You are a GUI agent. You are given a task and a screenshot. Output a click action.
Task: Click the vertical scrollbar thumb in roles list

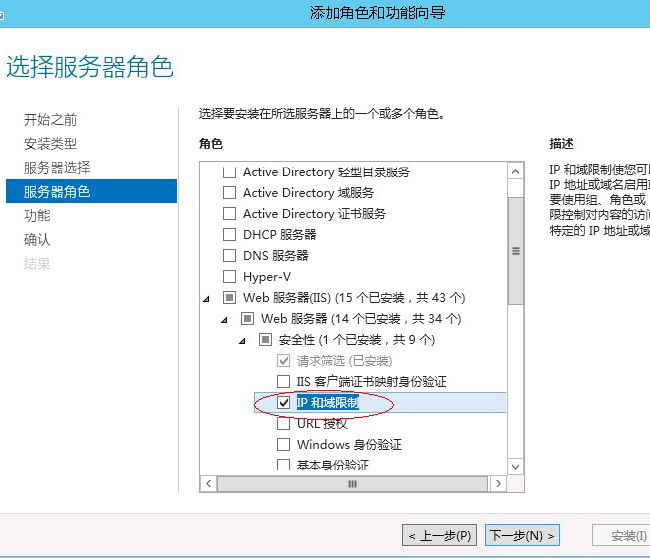[516, 250]
